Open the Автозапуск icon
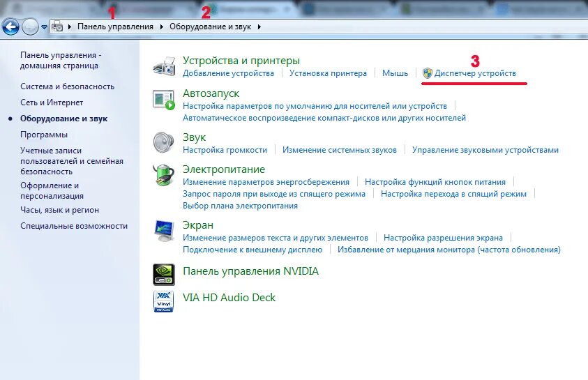This screenshot has height=380, width=588. [x=164, y=100]
